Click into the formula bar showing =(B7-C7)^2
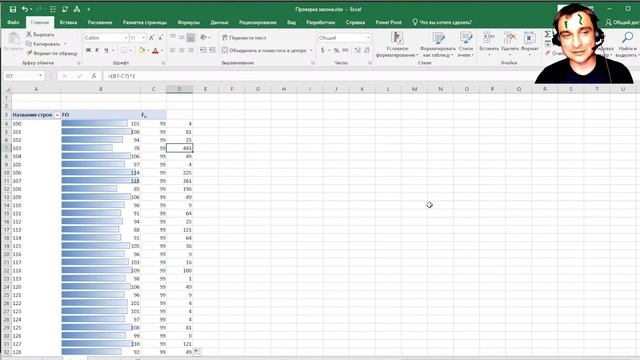This screenshot has width=640, height=360. click(318, 76)
